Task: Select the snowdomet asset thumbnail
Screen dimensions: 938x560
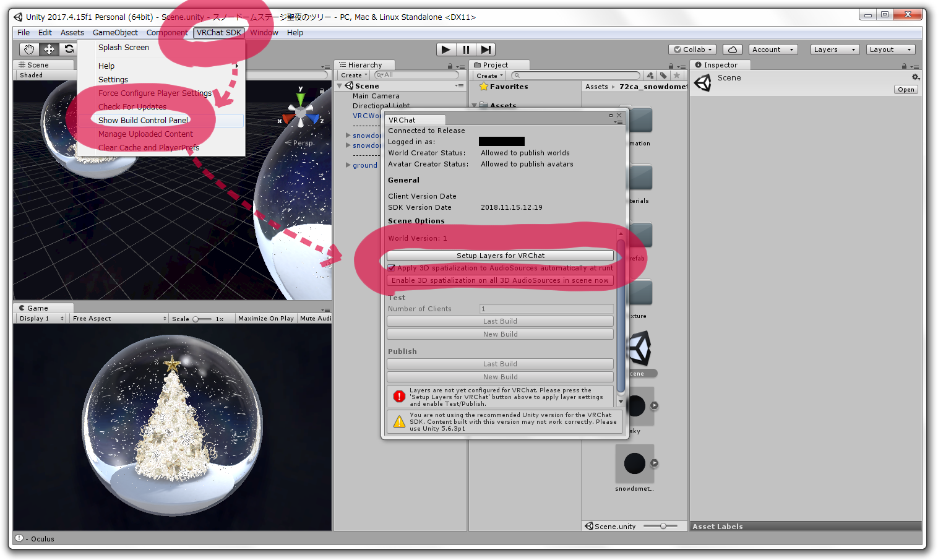Action: 635,463
